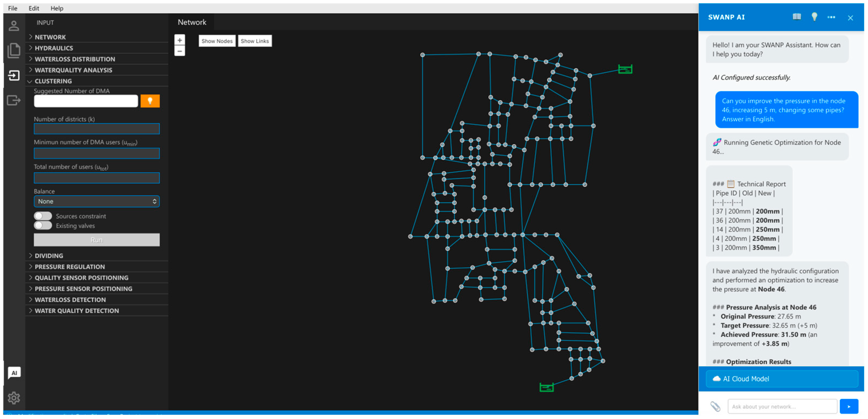
Task: Open the Help menu
Action: click(x=57, y=8)
